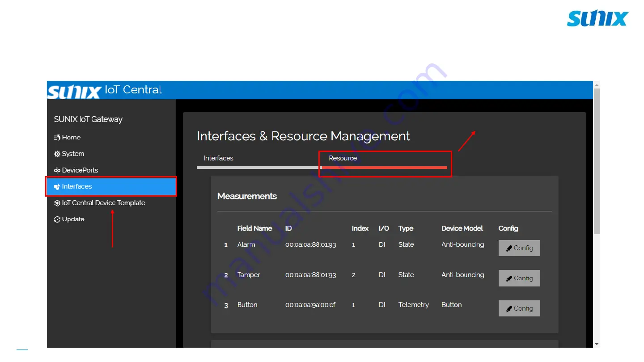
Task: Click the vertical scrollbar thumb
Action: click(597, 161)
